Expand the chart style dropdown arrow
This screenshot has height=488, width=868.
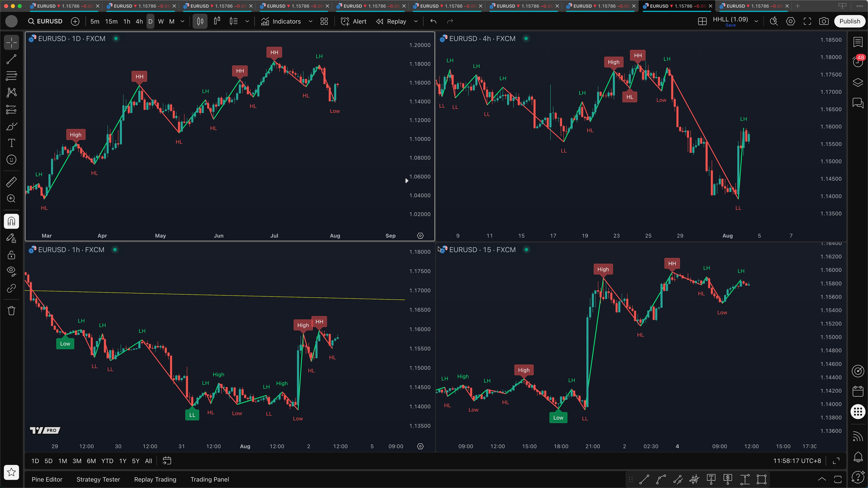[247, 21]
